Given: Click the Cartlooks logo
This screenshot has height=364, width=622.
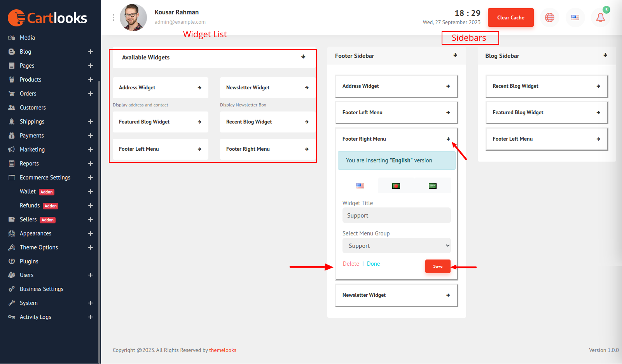Looking at the screenshot, I should click(x=47, y=18).
